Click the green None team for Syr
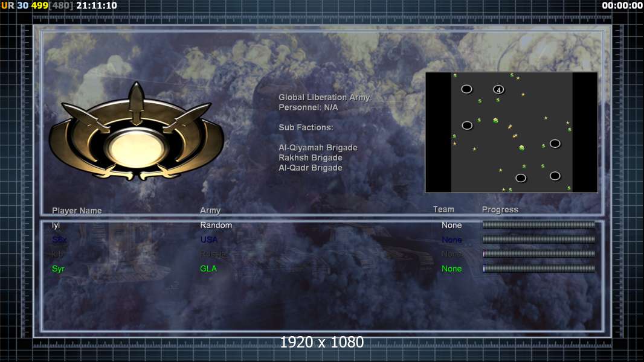The image size is (644, 362). pos(451,268)
